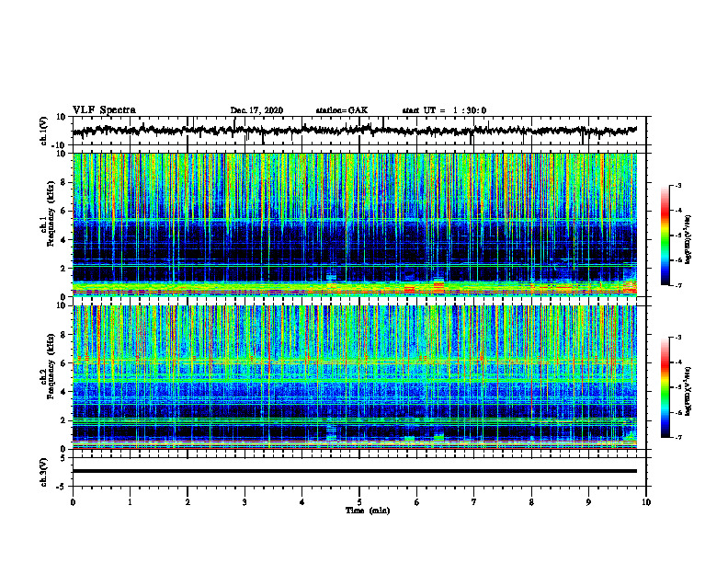Click inside the ch.1 voltage waveform panel
Viewport: 728px width, 563px height.
tap(359, 131)
